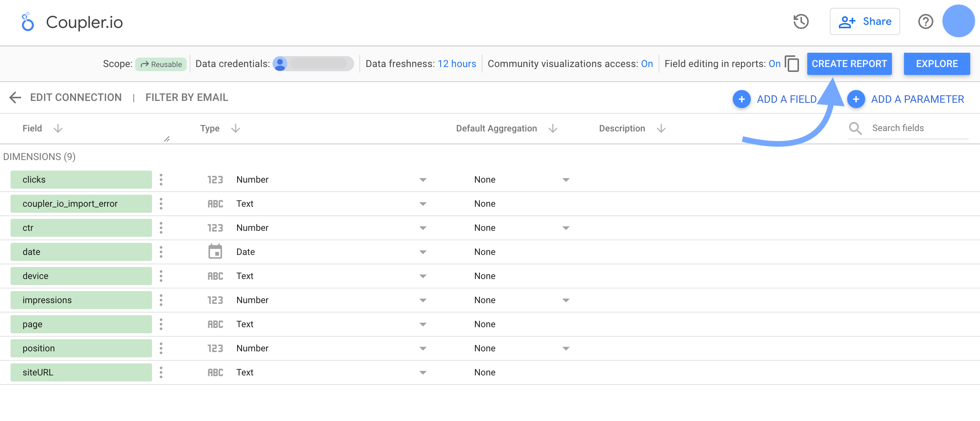Select the impressions field name
The width and height of the screenshot is (980, 421).
coord(81,300)
